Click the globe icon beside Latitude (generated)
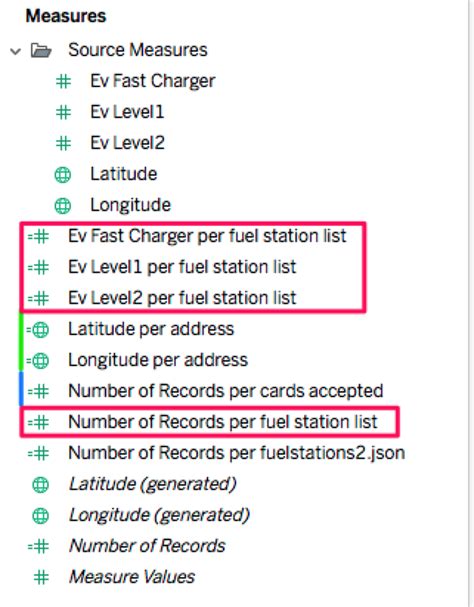This screenshot has height=607, width=474. [41, 485]
